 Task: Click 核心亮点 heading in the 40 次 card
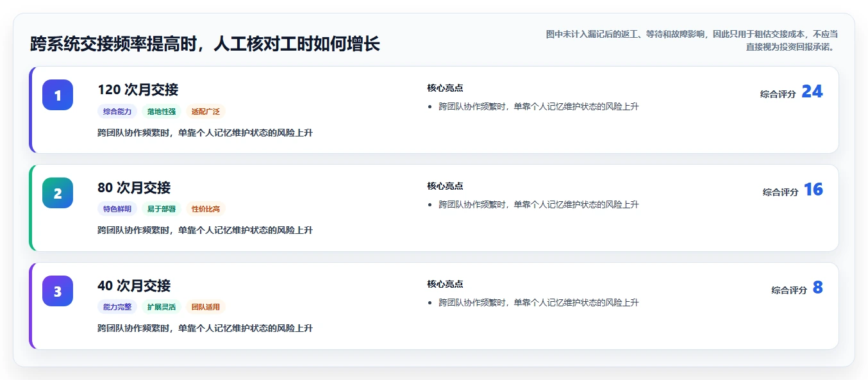pos(446,285)
